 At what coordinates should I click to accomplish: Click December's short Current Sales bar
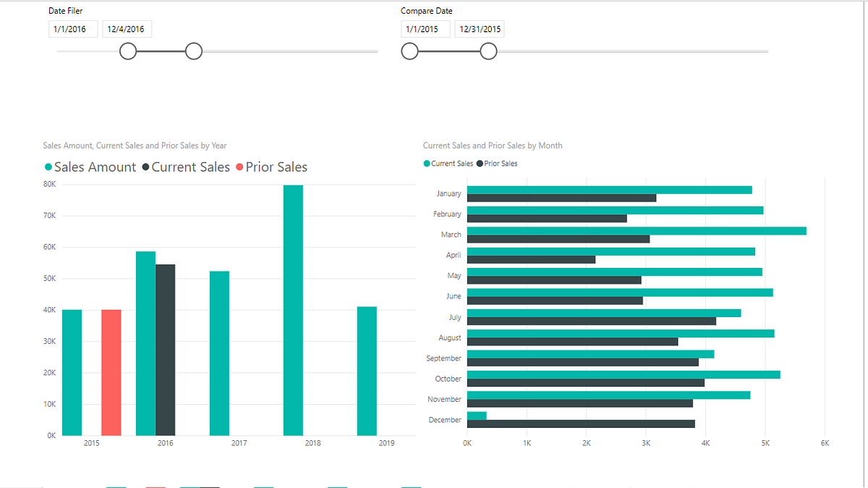tap(476, 415)
